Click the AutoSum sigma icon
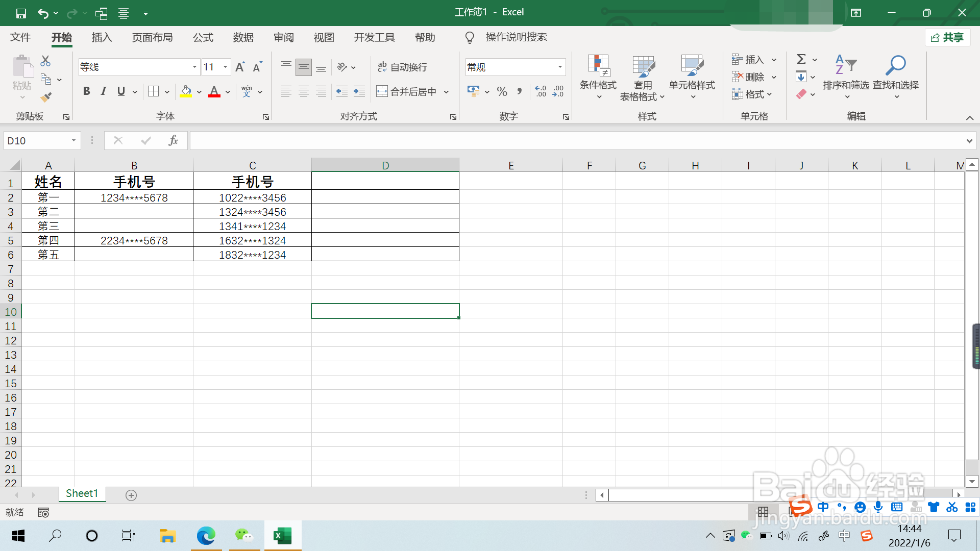 (x=801, y=60)
